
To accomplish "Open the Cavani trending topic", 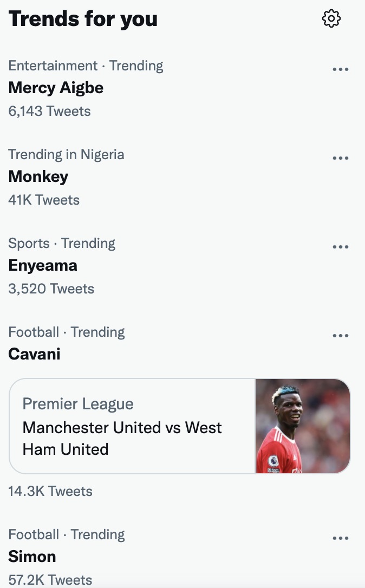I will click(x=34, y=354).
